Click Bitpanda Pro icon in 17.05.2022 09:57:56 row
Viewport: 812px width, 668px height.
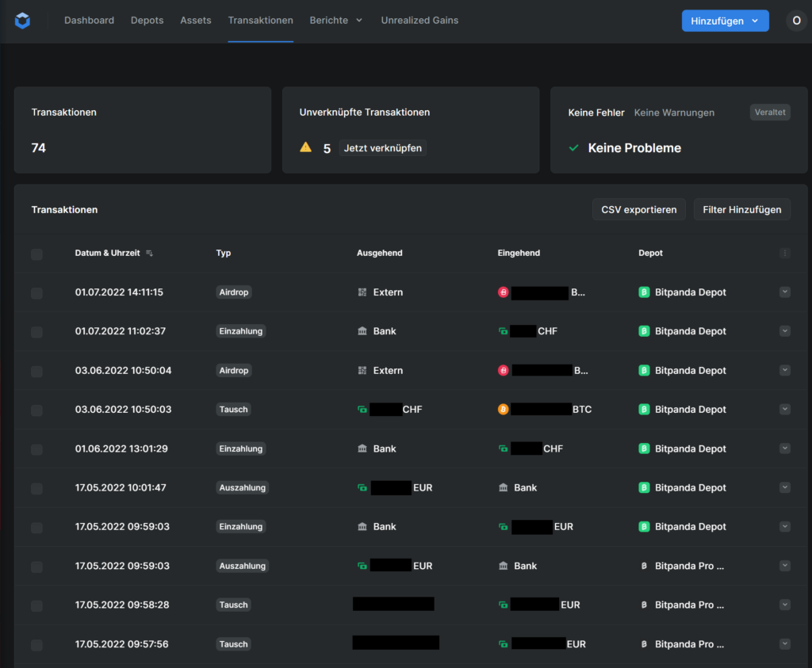tap(644, 644)
